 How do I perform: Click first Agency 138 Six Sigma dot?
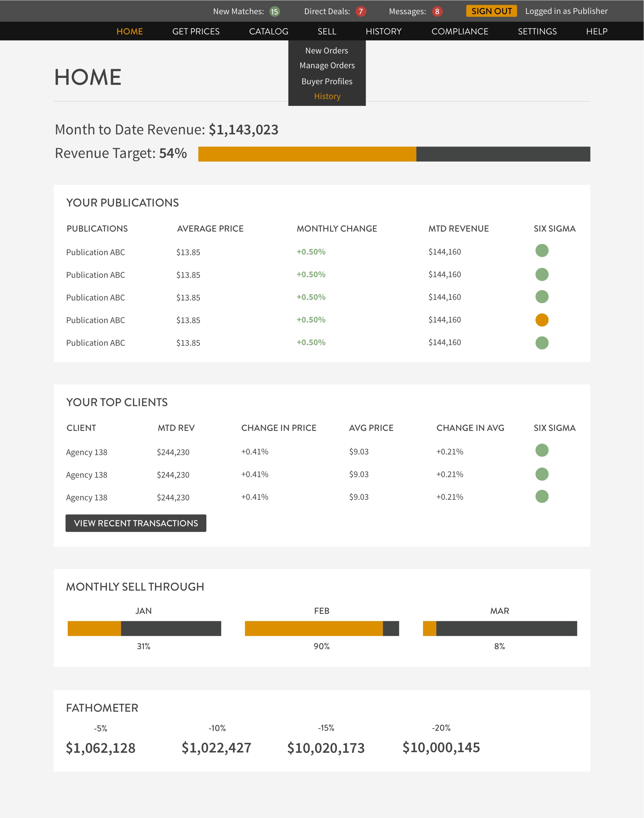pyautogui.click(x=541, y=450)
